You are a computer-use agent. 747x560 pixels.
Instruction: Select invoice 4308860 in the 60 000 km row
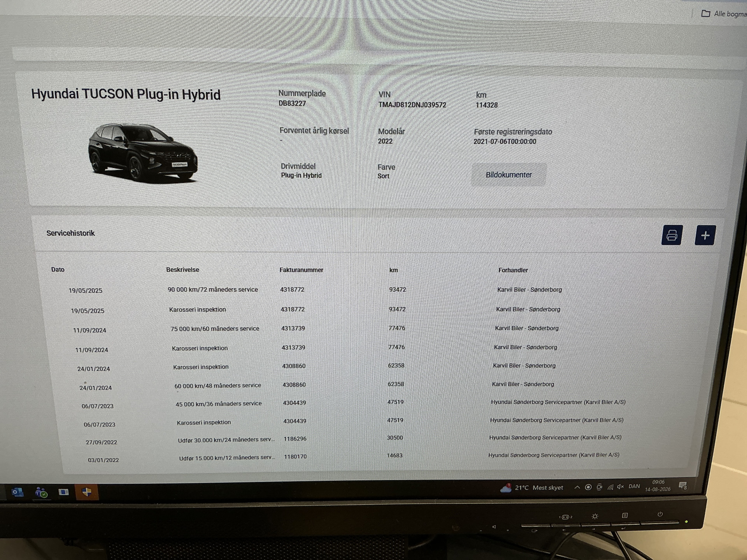pyautogui.click(x=294, y=385)
